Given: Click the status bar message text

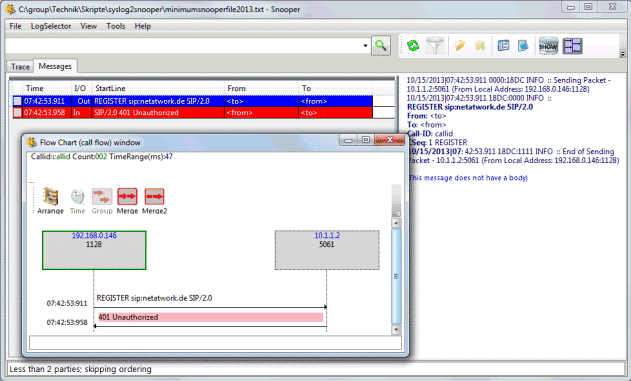Looking at the screenshot, I should pos(80,369).
